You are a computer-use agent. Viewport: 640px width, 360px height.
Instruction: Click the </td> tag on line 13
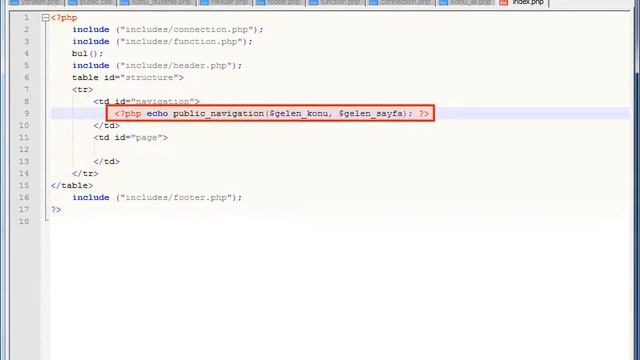[107, 161]
